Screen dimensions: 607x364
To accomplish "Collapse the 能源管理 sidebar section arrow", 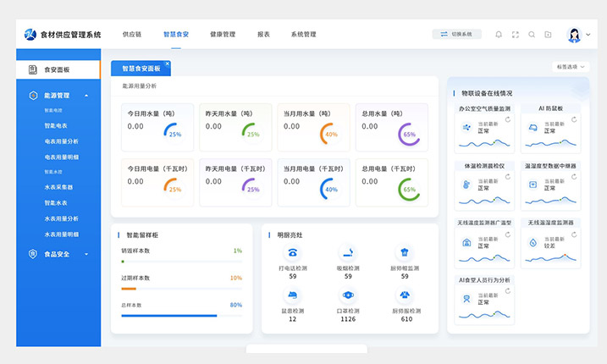I will (x=86, y=96).
